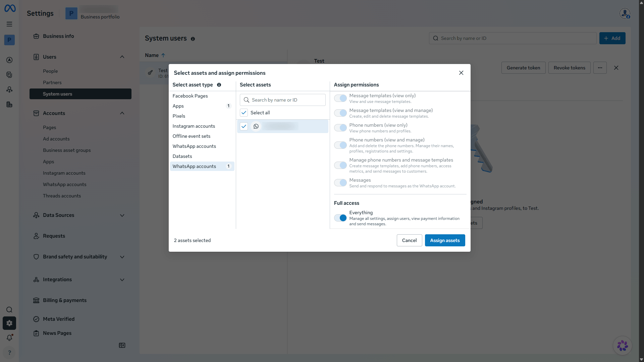The image size is (644, 362).
Task: Toggle Message templates (view only) permission
Action: [x=340, y=98]
